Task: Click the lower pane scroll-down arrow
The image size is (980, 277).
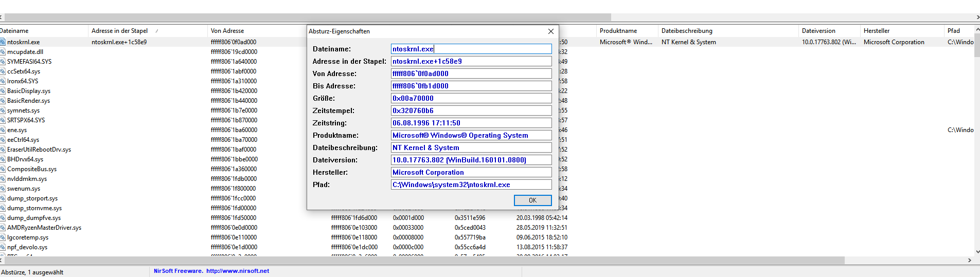Action: tap(977, 252)
